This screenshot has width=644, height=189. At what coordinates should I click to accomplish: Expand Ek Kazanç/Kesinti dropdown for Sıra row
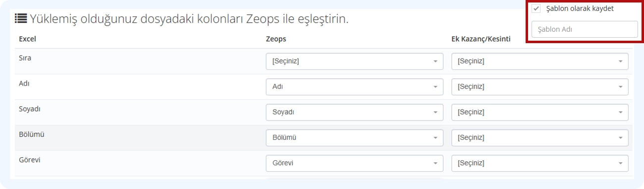point(540,62)
